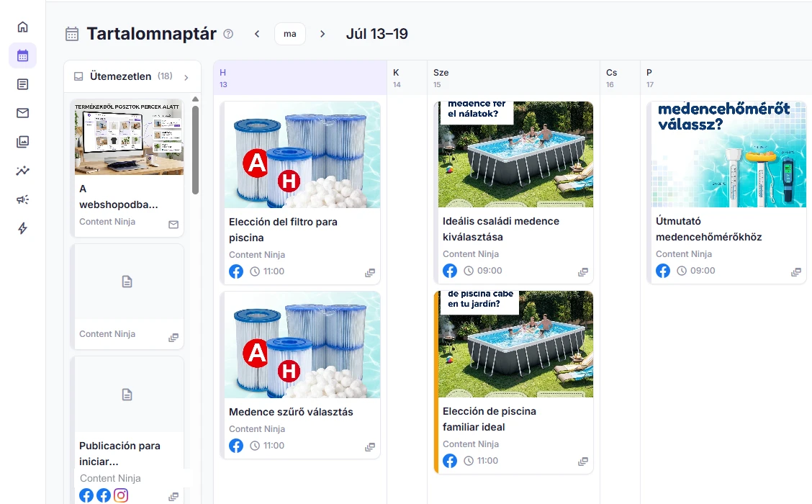Click gallery icon on 'Elección del filtro' card
The image size is (812, 504).
(370, 272)
